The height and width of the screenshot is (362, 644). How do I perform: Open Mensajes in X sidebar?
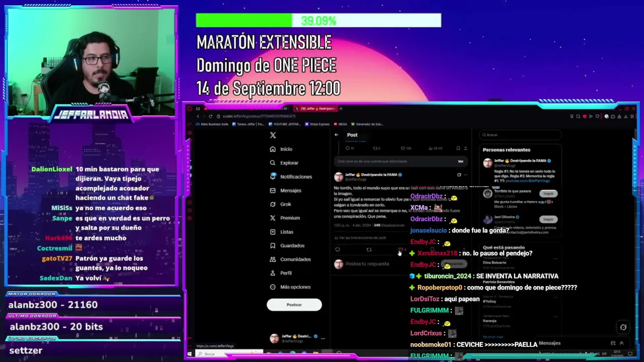(x=285, y=191)
